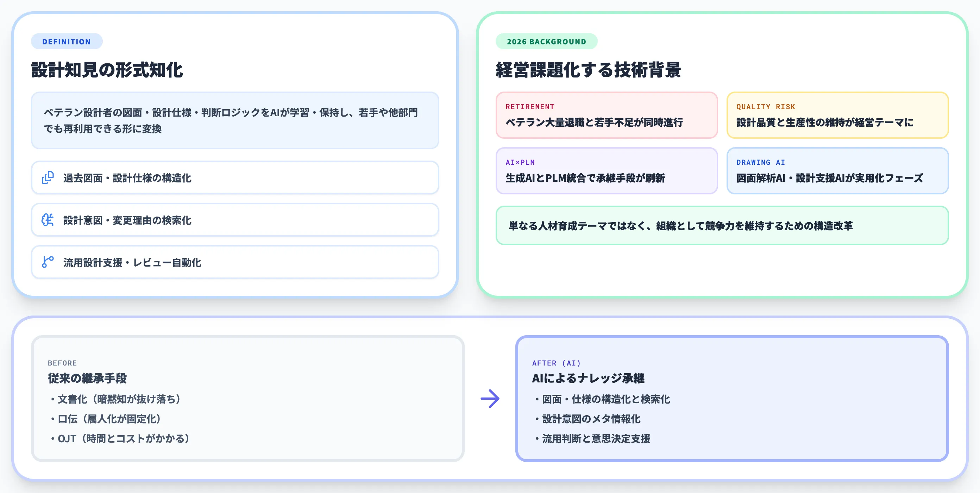Click the ベテラン設計者の図面 description box

click(x=235, y=120)
